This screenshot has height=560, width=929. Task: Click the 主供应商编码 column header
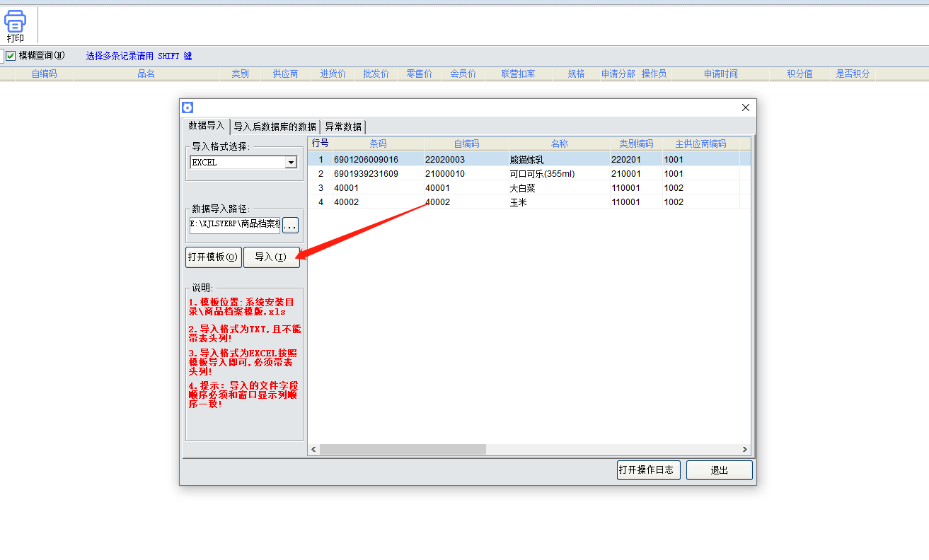[700, 144]
